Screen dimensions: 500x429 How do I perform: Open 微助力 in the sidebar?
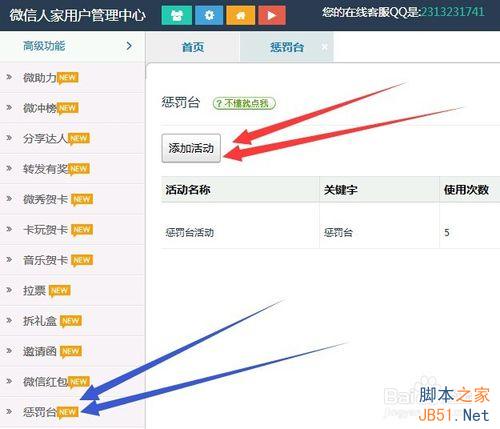[x=72, y=78]
